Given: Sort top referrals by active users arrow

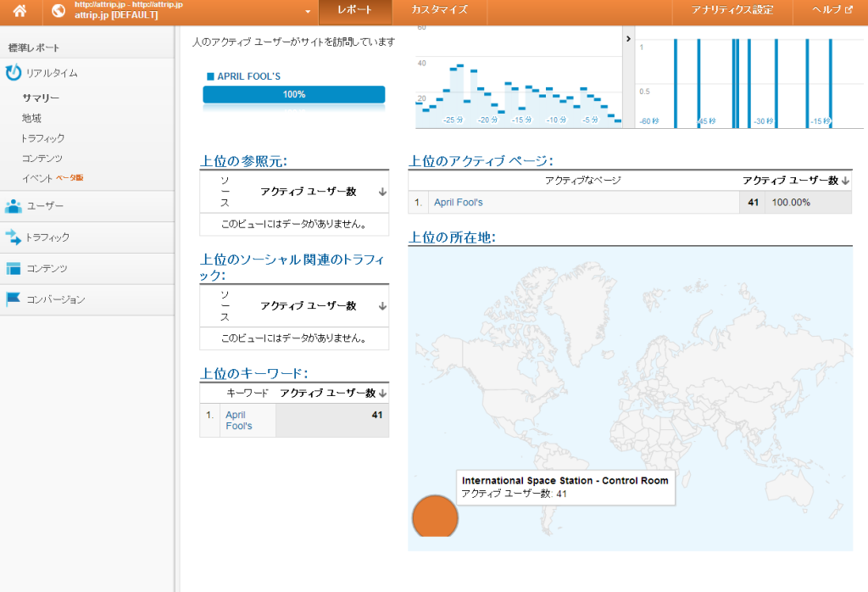Looking at the screenshot, I should pyautogui.click(x=382, y=193).
